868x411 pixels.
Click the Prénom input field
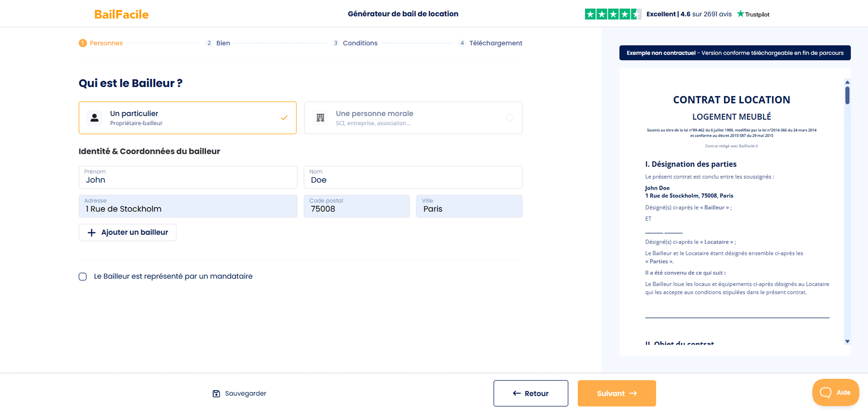(188, 177)
